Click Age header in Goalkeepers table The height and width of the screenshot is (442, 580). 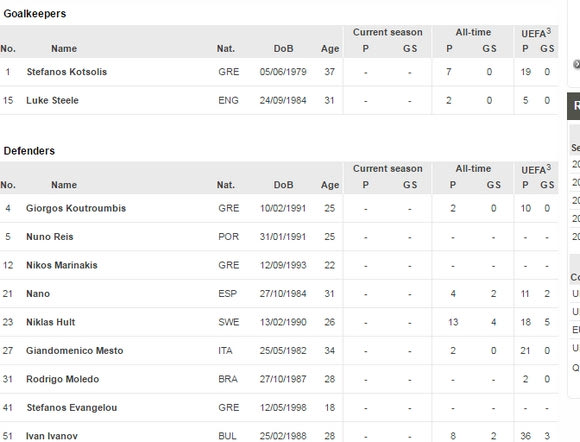pos(330,48)
